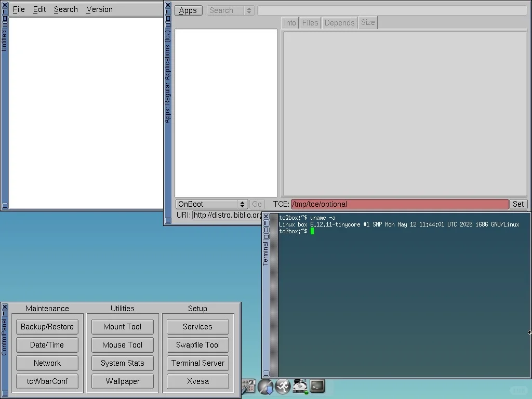The image size is (532, 399).
Task: Focus the TCE path field /tmp/tce/optional
Action: 400,204
